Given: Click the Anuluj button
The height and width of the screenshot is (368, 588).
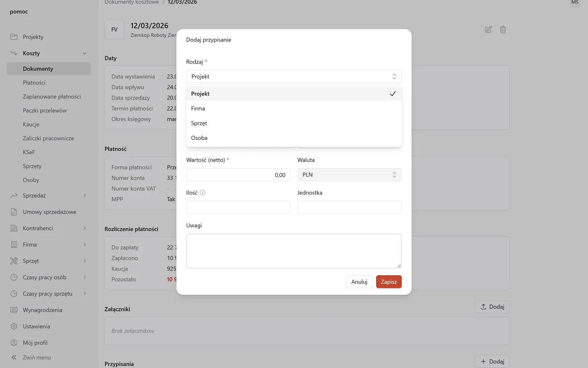Looking at the screenshot, I should [x=359, y=282].
